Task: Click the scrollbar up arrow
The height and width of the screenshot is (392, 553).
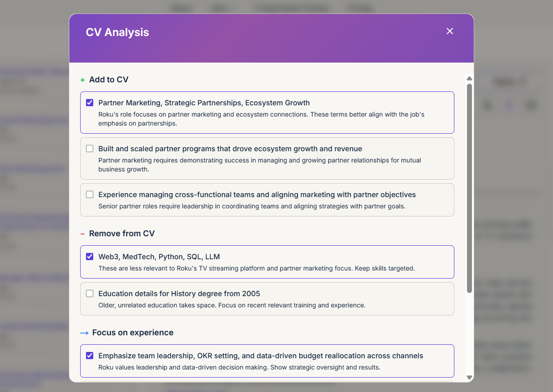Action: point(469,78)
